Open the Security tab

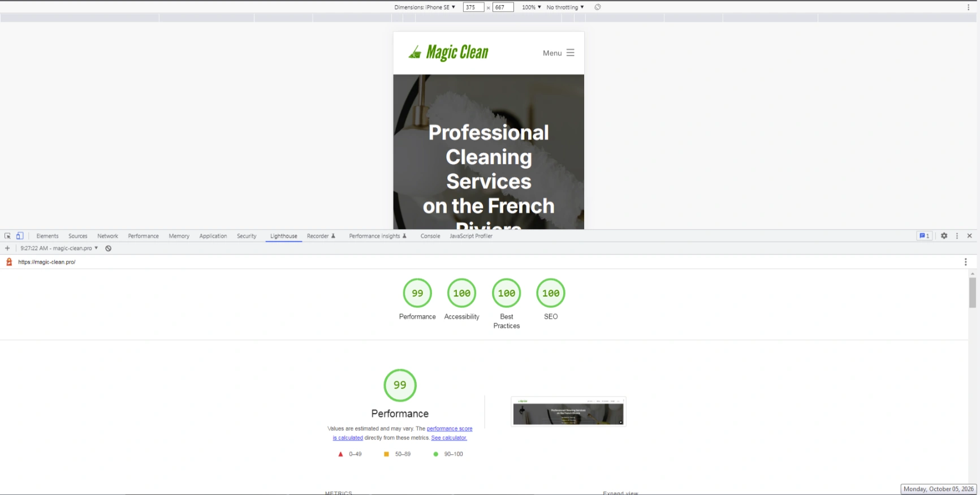pos(247,236)
